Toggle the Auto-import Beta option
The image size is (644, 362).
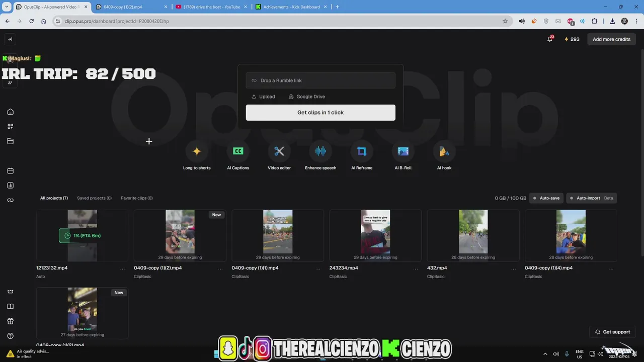(591, 198)
